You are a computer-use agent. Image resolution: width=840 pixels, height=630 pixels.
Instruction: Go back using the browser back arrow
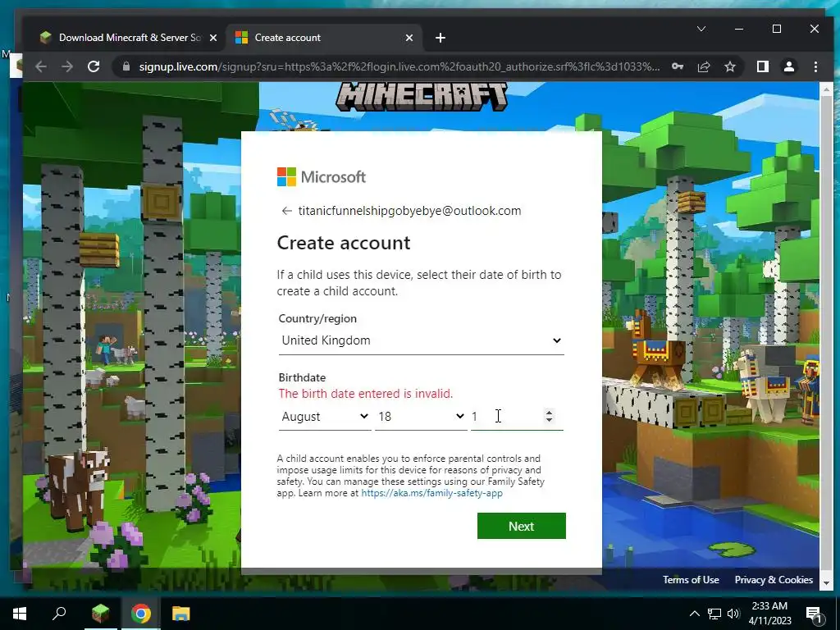click(x=41, y=67)
